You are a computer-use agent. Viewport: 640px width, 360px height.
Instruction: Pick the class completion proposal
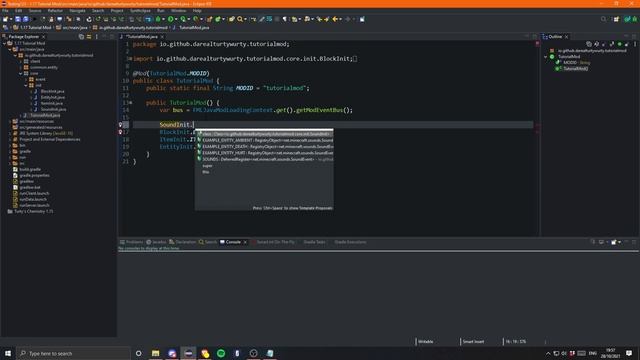tap(264, 134)
